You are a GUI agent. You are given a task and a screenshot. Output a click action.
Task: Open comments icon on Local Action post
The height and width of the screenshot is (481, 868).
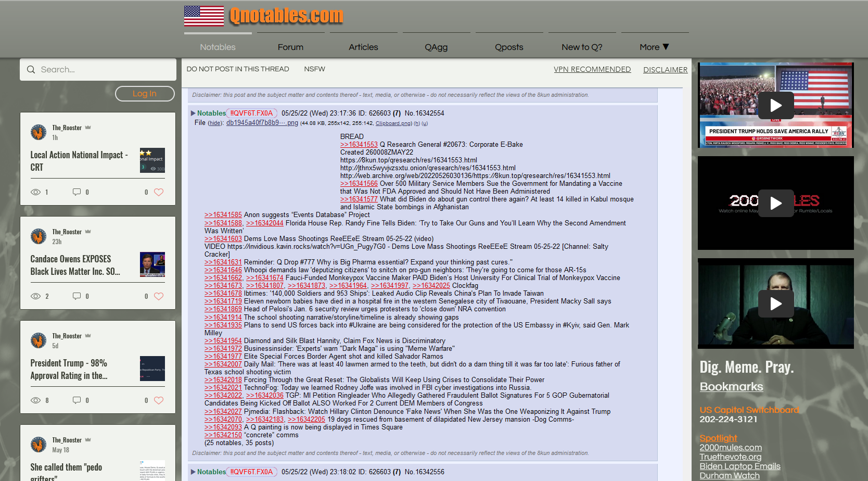click(76, 192)
